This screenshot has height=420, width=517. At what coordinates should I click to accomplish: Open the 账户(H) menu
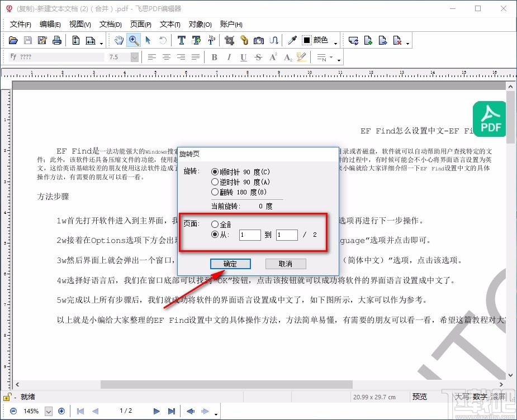231,24
